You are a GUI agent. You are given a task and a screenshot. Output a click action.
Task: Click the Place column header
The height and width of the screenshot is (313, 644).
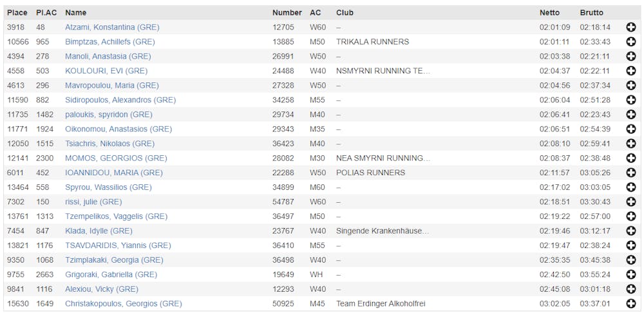17,12
